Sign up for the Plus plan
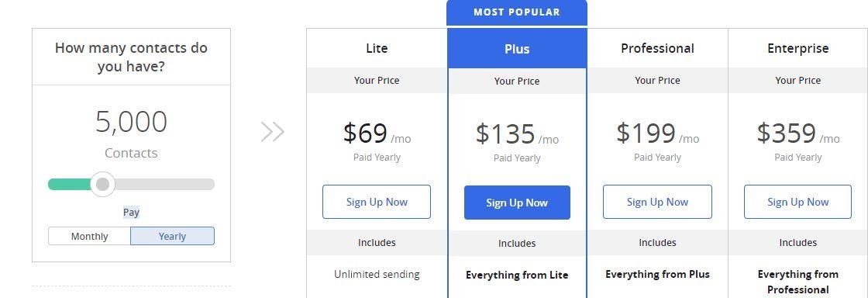Image resolution: width=868 pixels, height=298 pixels. point(517,203)
